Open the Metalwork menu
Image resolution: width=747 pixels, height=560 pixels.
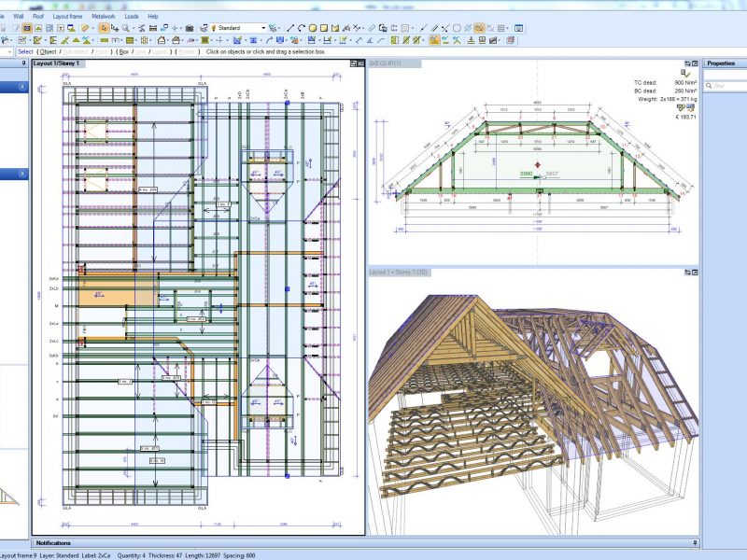[x=102, y=16]
